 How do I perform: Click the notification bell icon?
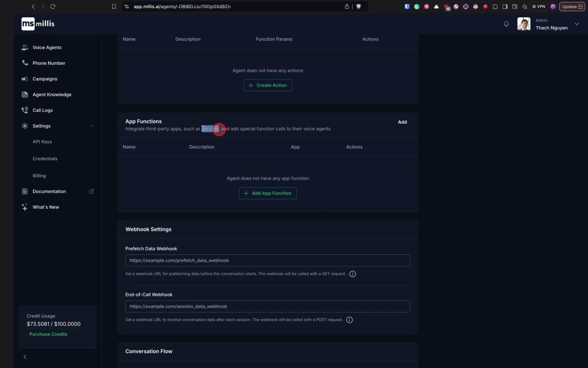(506, 24)
